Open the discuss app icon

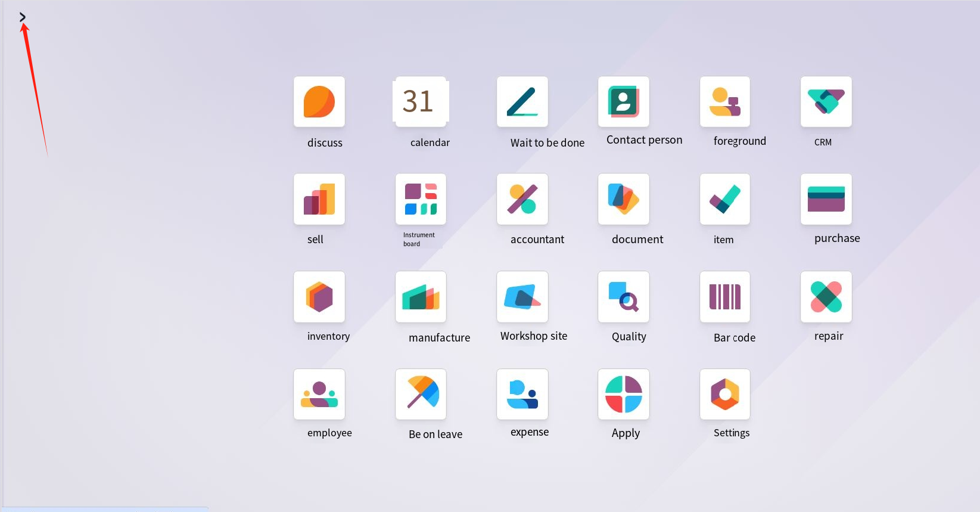[319, 102]
